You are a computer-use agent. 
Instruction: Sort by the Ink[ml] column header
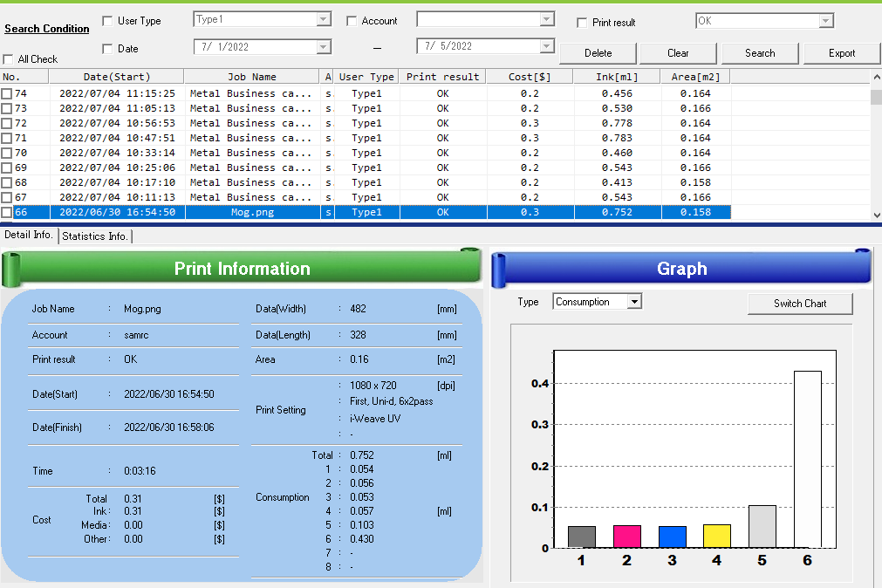[617, 77]
